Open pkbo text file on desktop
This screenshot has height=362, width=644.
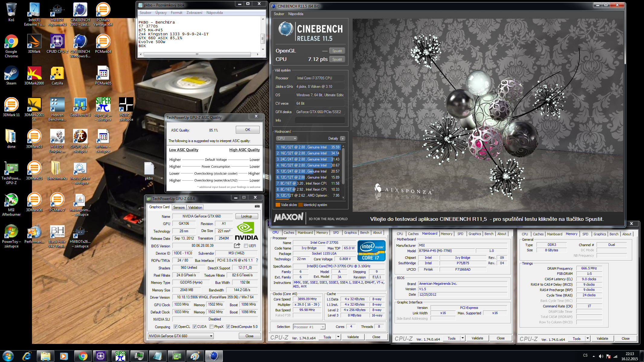point(149,170)
